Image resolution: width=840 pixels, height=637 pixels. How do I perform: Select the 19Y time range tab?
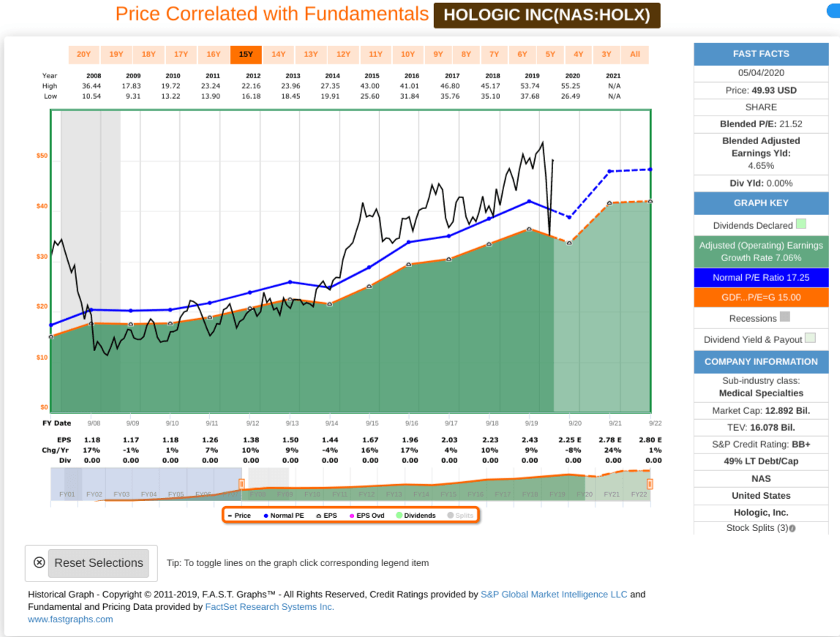click(116, 55)
